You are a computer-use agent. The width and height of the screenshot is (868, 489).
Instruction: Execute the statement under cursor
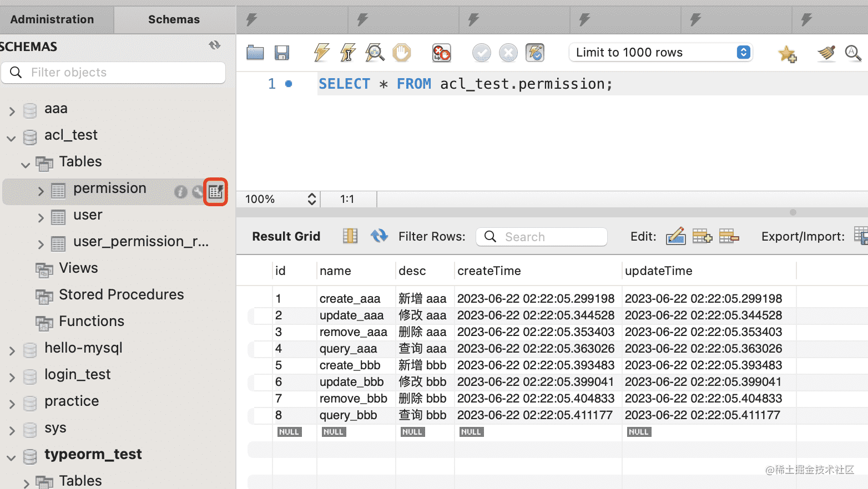coord(348,53)
